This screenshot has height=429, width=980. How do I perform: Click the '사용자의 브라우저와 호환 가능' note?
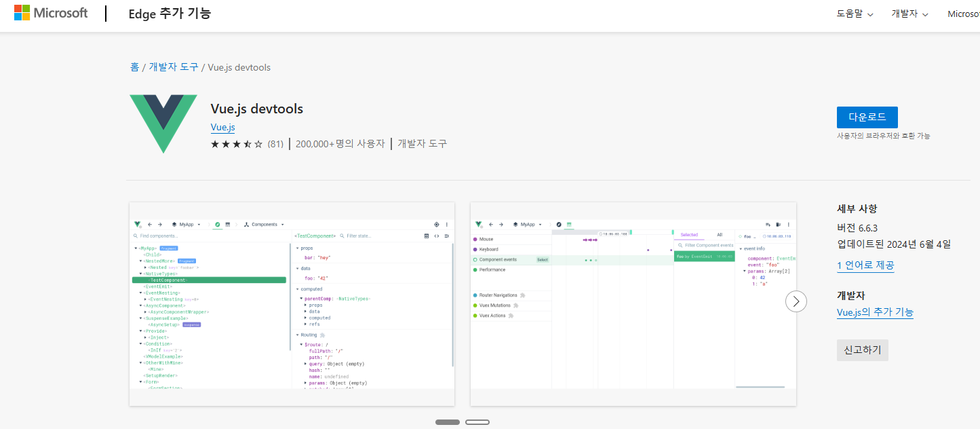pos(884,136)
